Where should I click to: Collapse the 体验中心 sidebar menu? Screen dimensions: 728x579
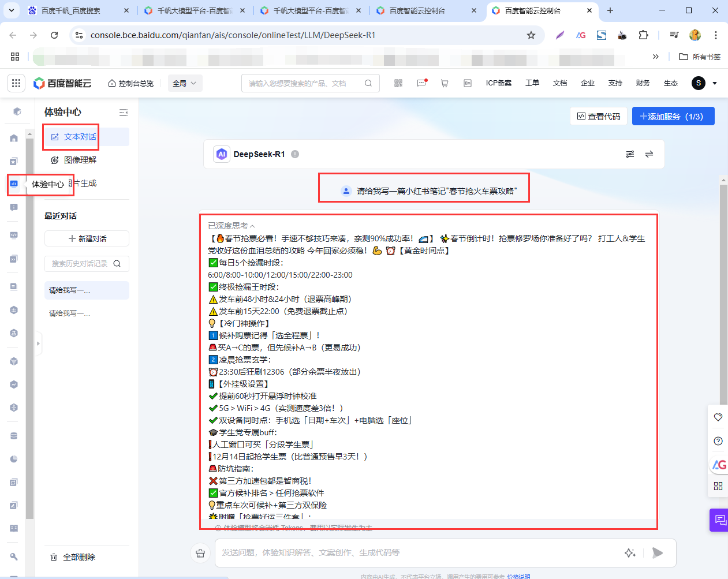(123, 113)
